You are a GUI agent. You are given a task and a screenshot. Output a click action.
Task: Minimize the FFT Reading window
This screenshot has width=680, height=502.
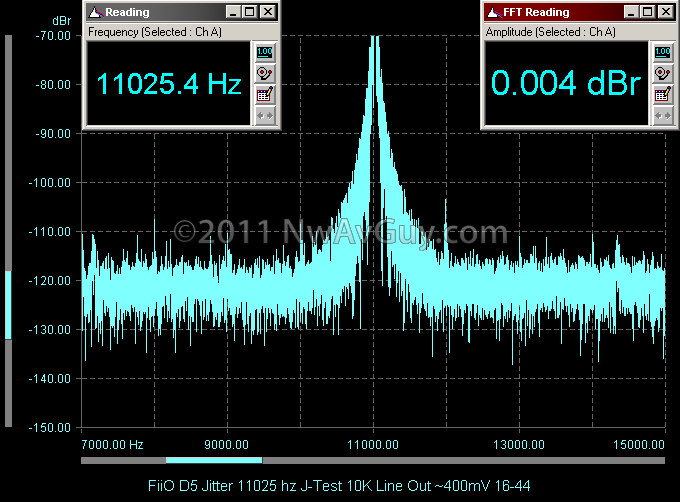coord(631,12)
